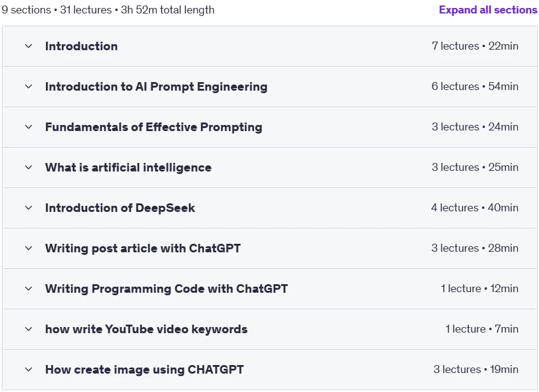Open chevron for how write YouTube video keywords
The width and height of the screenshot is (539, 392).
tap(29, 329)
